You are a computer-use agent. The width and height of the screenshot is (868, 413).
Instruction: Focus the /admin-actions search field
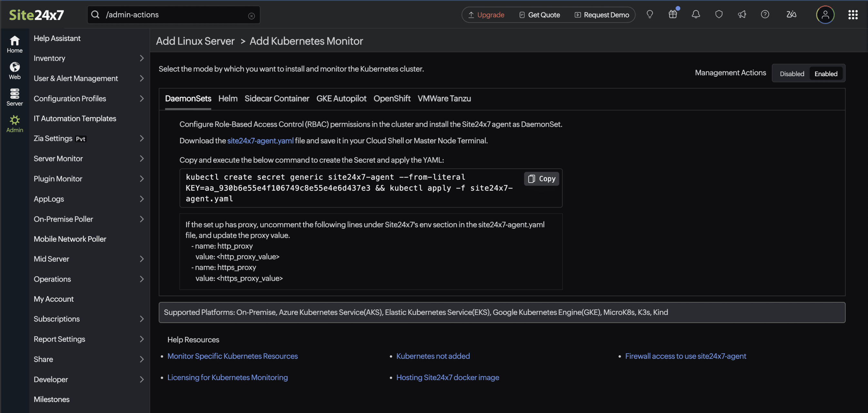coord(173,15)
